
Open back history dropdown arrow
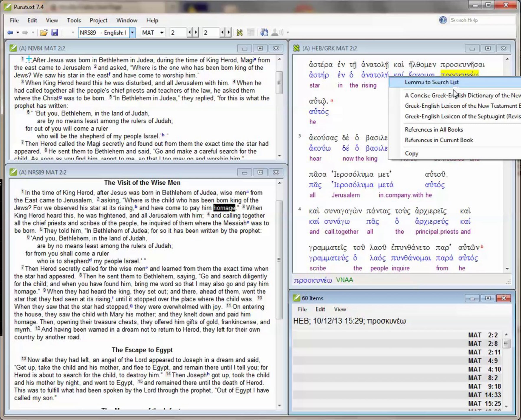tap(18, 32)
